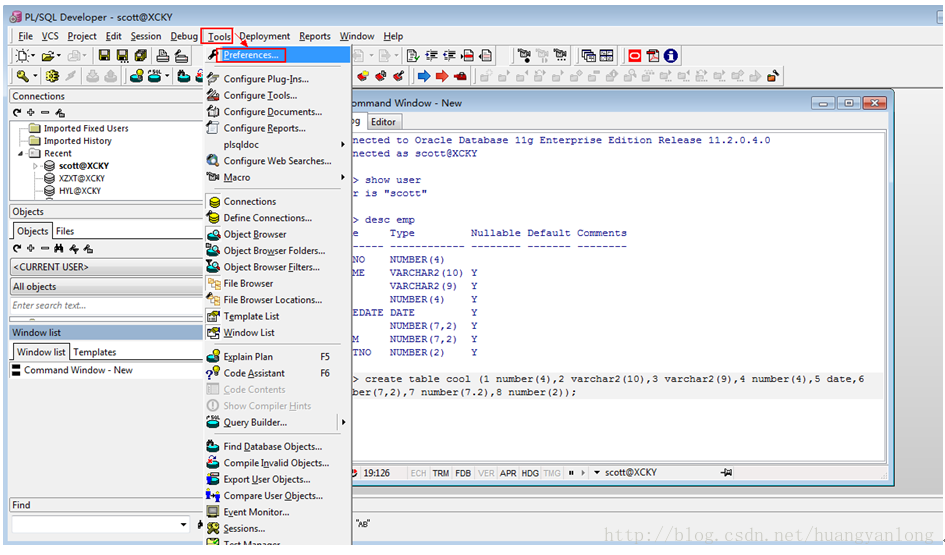The height and width of the screenshot is (555, 945).
Task: Choose Export User Objects menu entry
Action: (x=277, y=480)
